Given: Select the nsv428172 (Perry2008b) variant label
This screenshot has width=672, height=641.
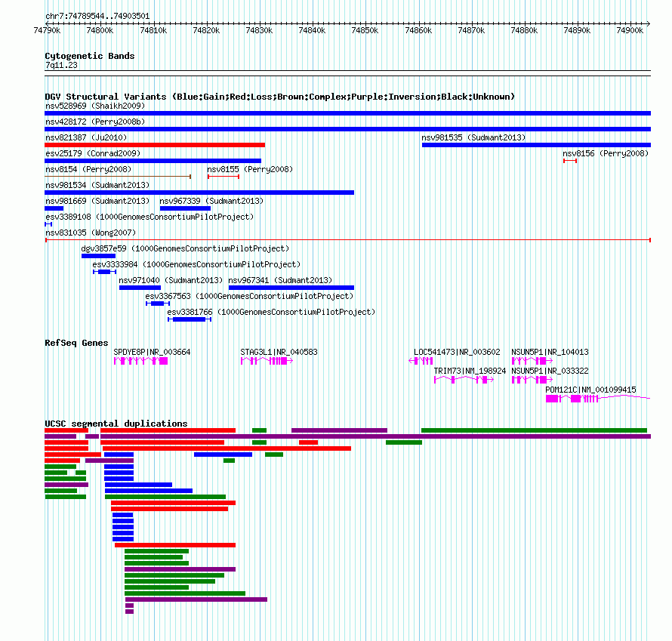Looking at the screenshot, I should pyautogui.click(x=95, y=122).
